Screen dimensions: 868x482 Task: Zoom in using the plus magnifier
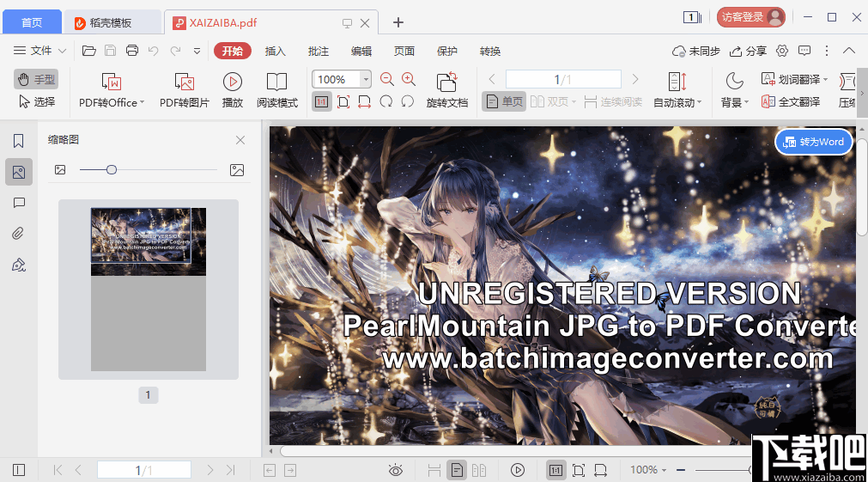click(x=409, y=79)
